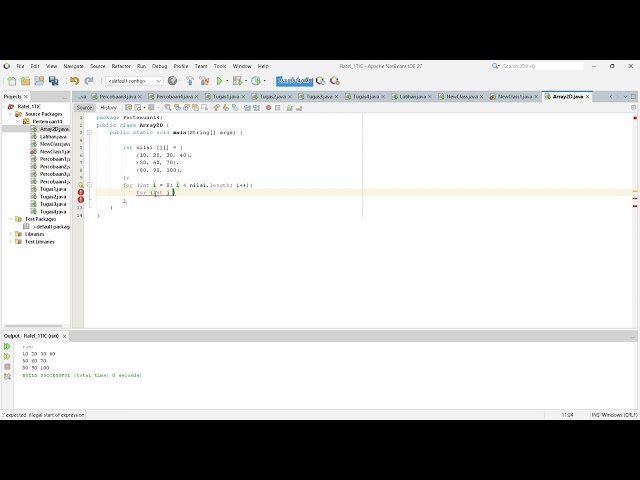Open the Debug Project dropdown arrow
Screen dimensions: 640x480
coord(246,81)
